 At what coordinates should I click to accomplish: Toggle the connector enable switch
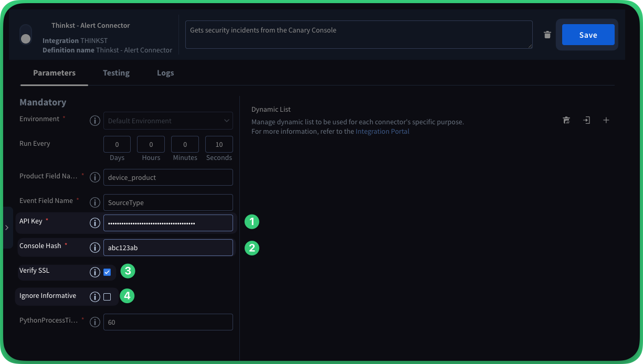25,35
